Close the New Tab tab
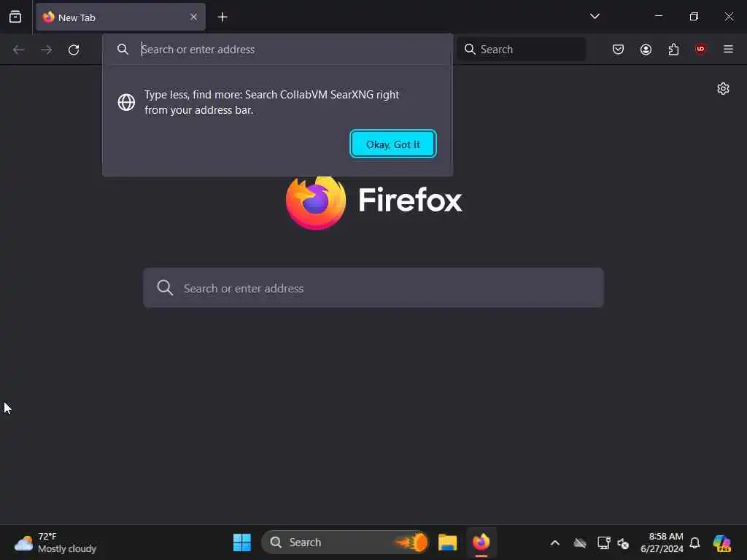 tap(193, 17)
